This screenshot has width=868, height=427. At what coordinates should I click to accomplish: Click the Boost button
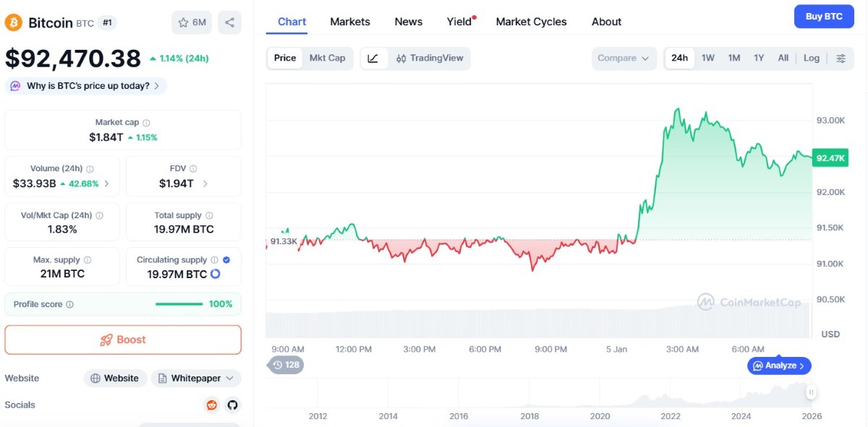pyautogui.click(x=123, y=340)
